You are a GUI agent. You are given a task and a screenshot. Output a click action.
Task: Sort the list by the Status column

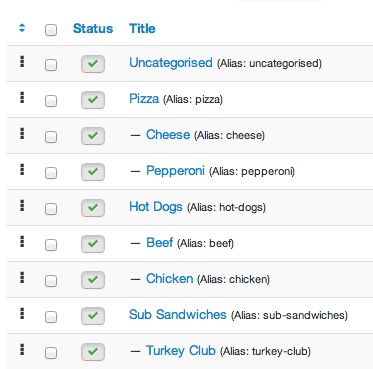coord(93,29)
